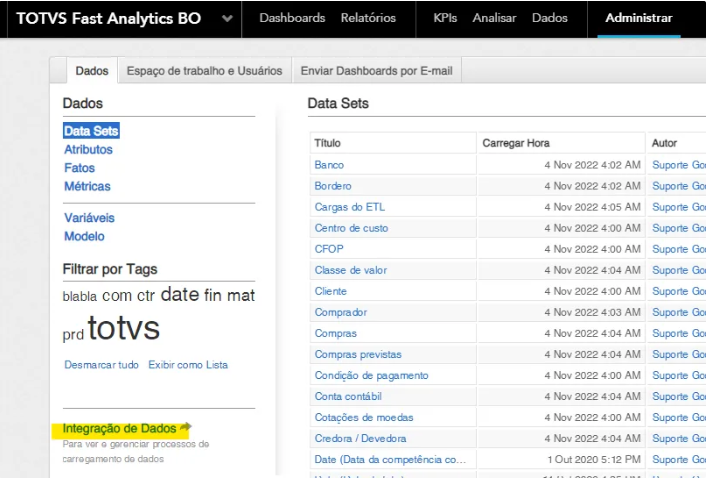
Task: Open the Dashboards menu
Action: [292, 18]
